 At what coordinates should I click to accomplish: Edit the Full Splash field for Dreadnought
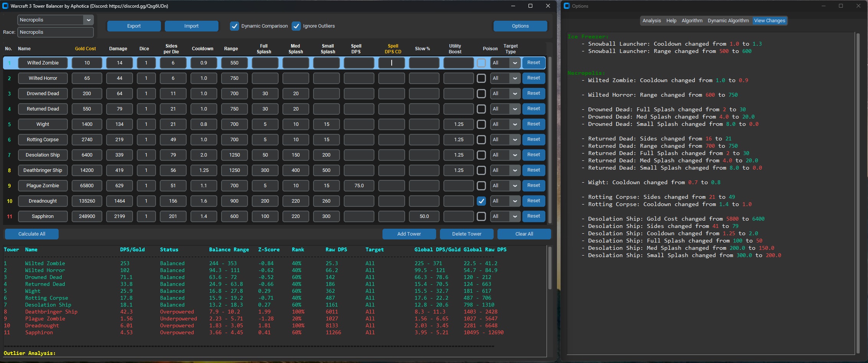265,201
